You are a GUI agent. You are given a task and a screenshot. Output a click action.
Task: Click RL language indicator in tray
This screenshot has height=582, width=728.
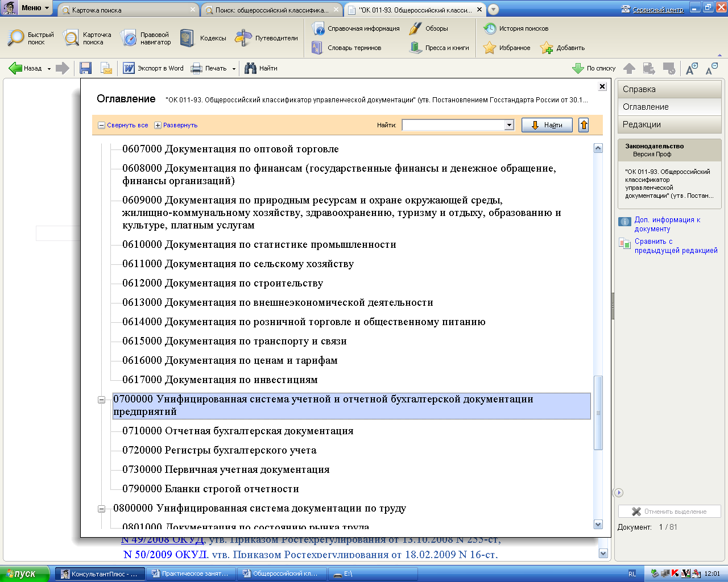[x=632, y=574]
